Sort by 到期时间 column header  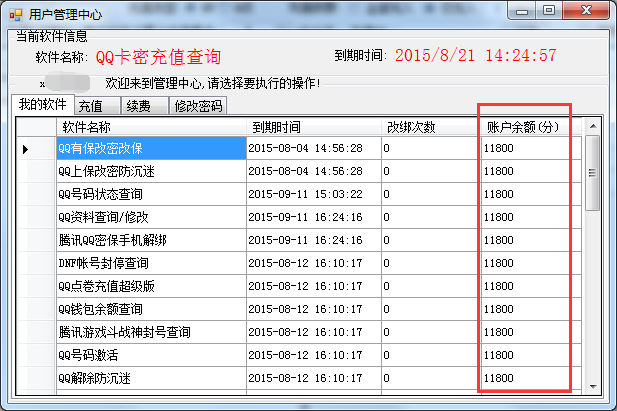point(314,127)
